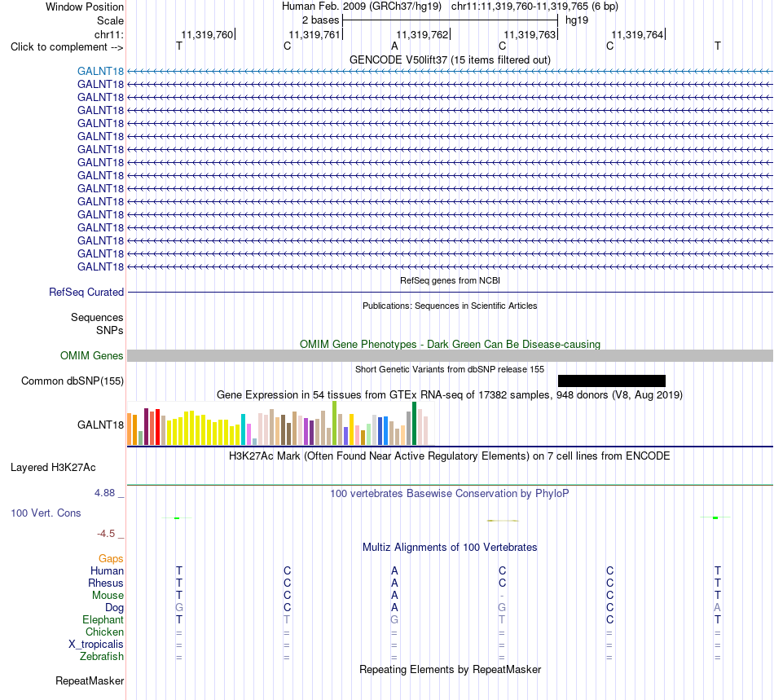Select the Elephant alignment row label
The image size is (774, 700).
103,619
